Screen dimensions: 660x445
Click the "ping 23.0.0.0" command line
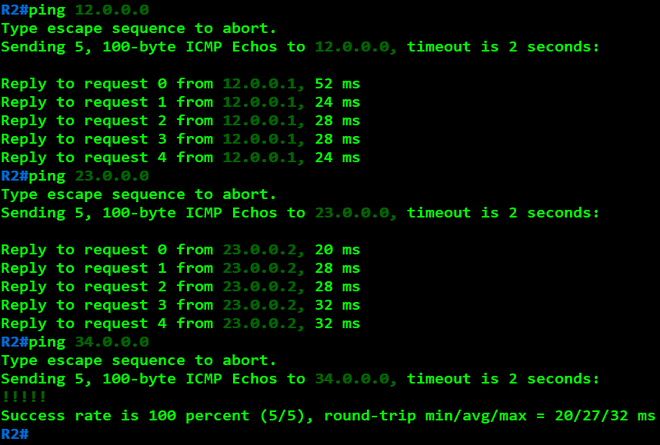(75, 176)
